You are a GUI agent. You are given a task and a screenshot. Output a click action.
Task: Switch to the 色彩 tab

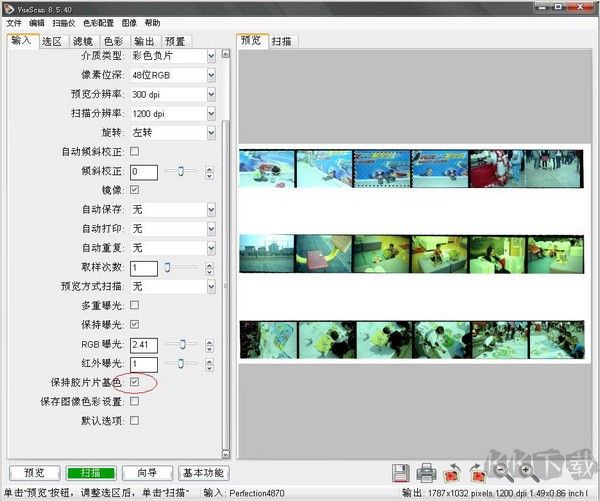coord(113,41)
